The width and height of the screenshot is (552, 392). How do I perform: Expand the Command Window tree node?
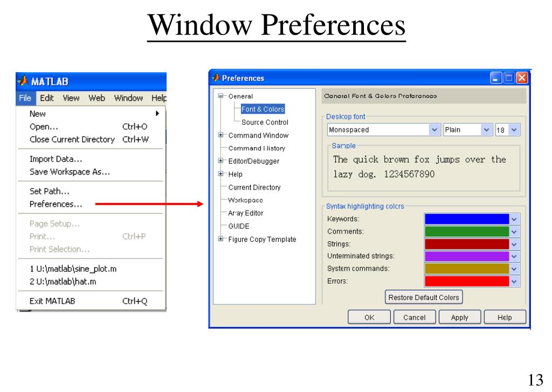(220, 135)
